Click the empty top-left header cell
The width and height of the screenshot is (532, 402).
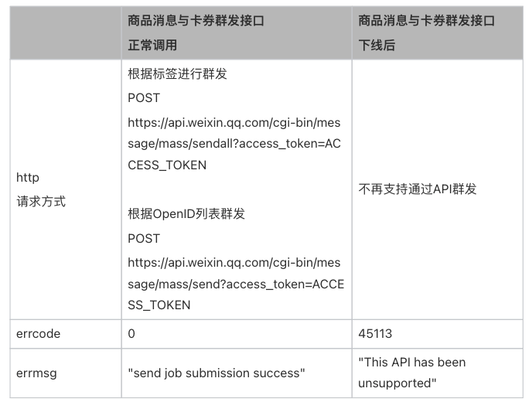(63, 33)
